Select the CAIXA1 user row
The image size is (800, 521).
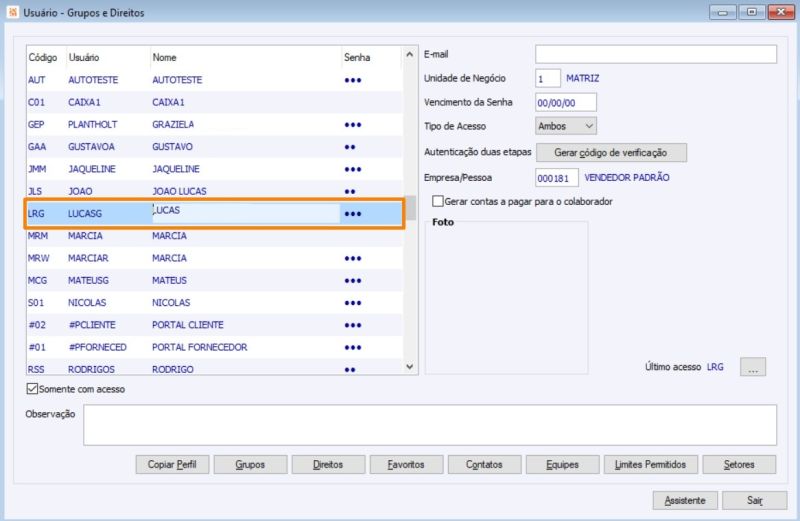215,102
